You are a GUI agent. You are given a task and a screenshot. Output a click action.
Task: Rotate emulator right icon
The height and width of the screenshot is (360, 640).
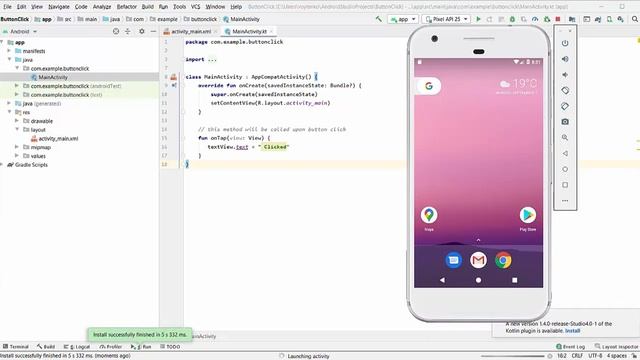coord(565,106)
